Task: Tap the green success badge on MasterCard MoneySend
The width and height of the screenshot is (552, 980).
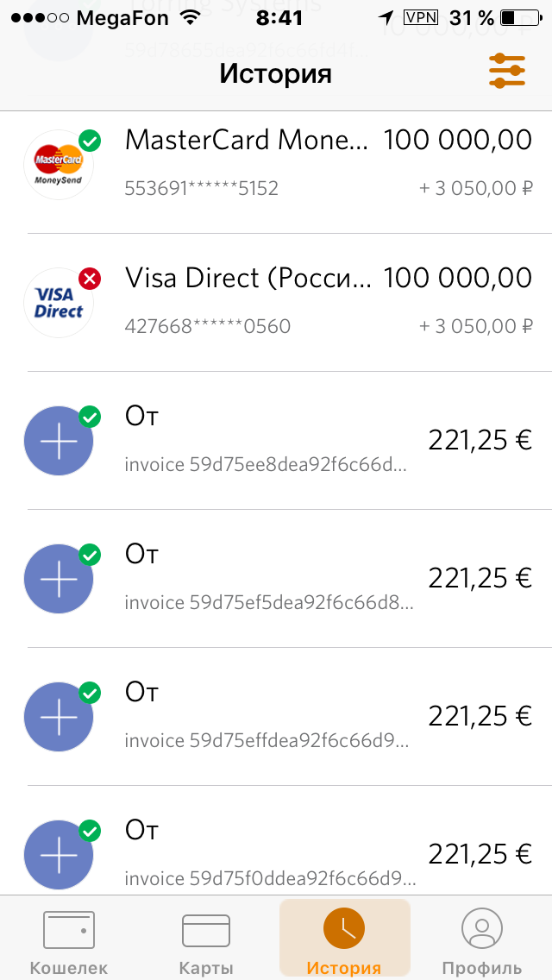Action: point(90,141)
